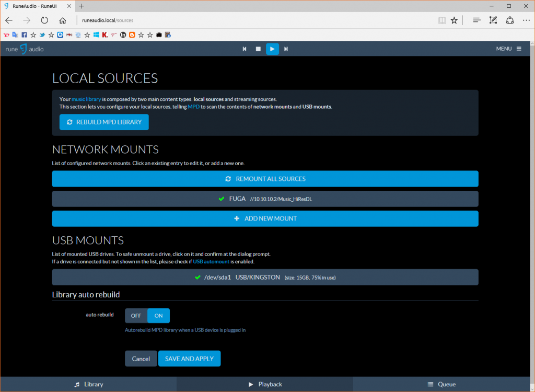535x392 pixels.
Task: Add this page to favorites
Action: 454,20
